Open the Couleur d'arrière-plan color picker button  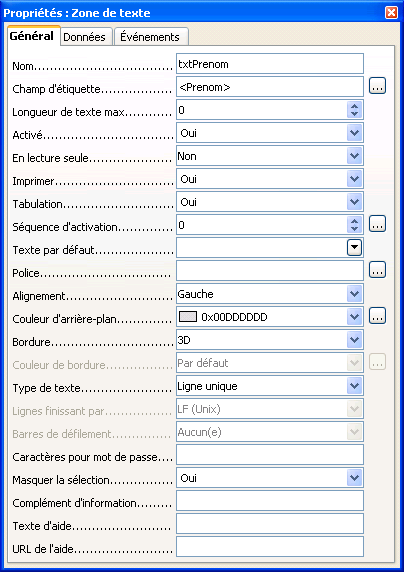(377, 316)
